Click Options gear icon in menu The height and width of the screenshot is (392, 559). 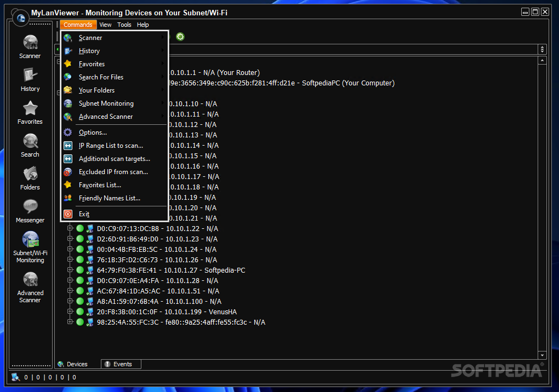(68, 132)
